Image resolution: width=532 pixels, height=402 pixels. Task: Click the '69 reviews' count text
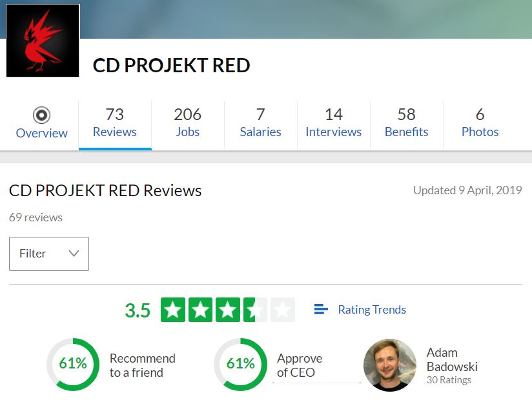(36, 217)
